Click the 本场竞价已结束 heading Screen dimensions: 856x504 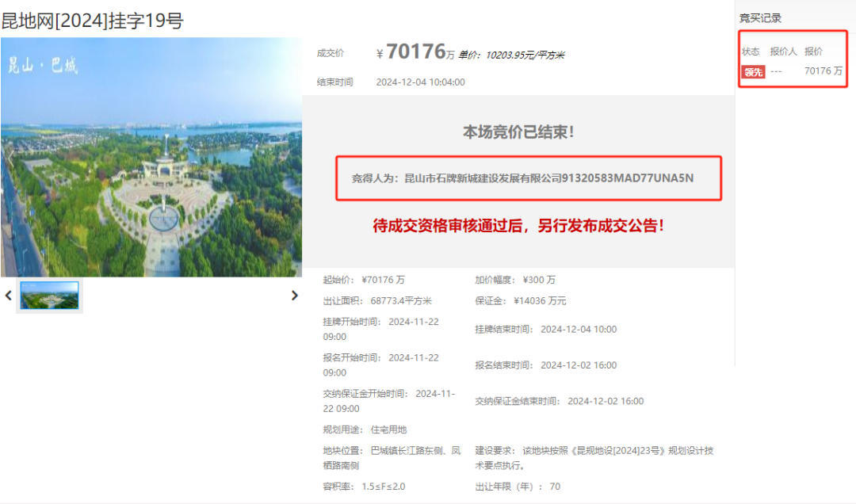pyautogui.click(x=518, y=132)
